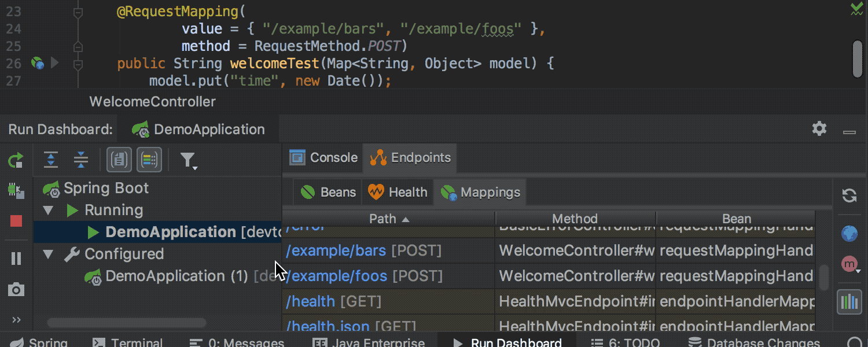Sort by the Method column header
Screen dimensions: 868x347
575,219
